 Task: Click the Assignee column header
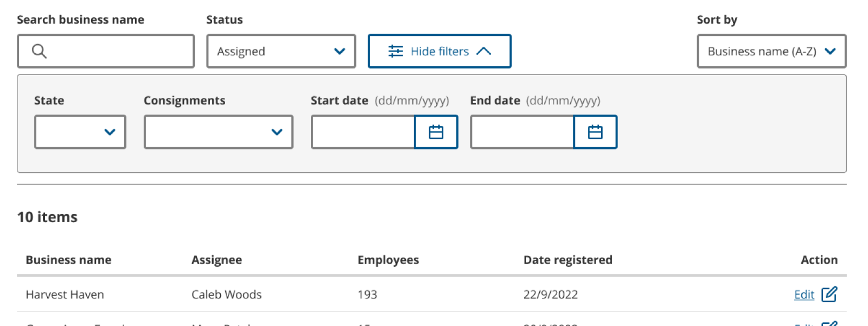click(216, 260)
